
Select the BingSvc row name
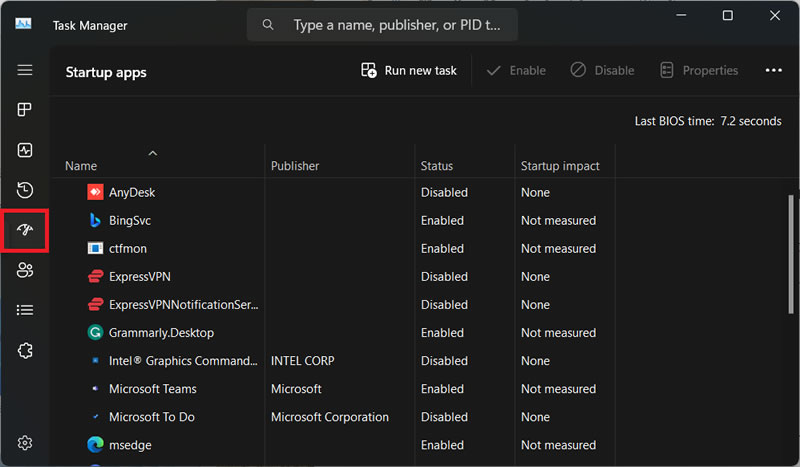(130, 220)
